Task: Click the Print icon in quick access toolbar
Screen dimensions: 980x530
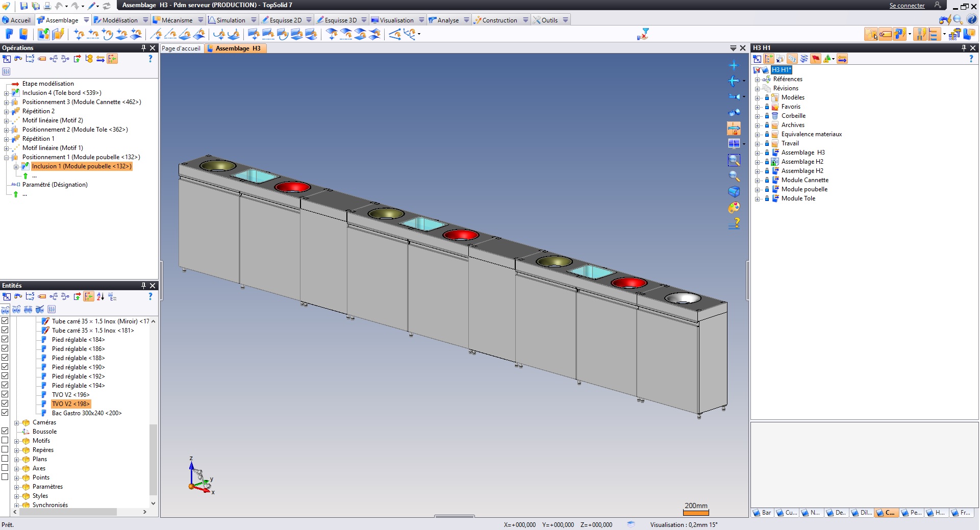Action: pyautogui.click(x=47, y=6)
